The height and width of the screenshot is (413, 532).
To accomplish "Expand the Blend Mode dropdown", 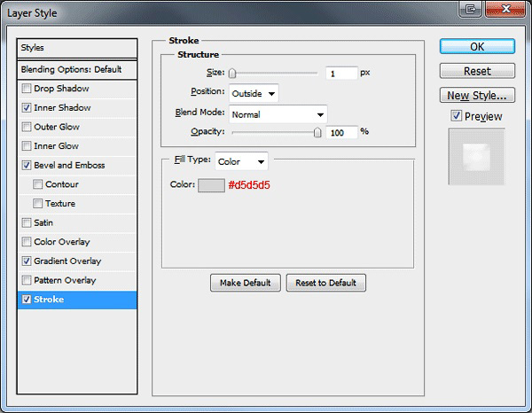I will point(278,114).
